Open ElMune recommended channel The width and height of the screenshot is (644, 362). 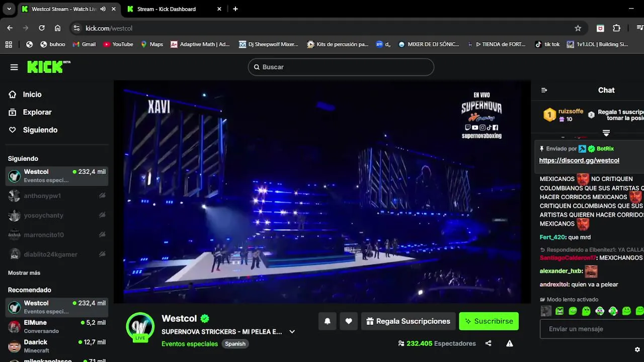tap(57, 327)
